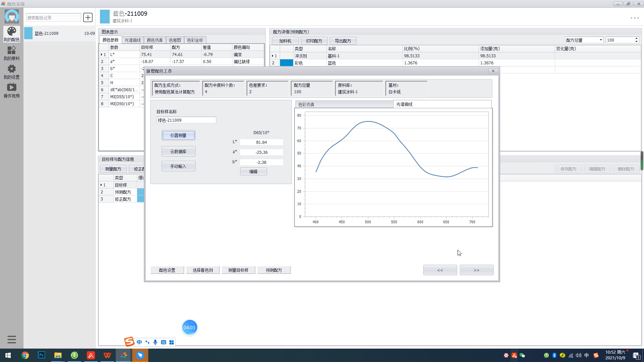This screenshot has height=362, width=644.
Task: Open 我的配色 palette sidebar icon
Action: pyautogui.click(x=11, y=34)
